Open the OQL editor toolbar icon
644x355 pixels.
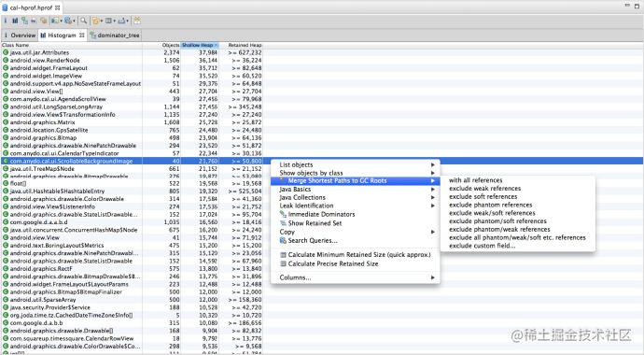(x=34, y=21)
